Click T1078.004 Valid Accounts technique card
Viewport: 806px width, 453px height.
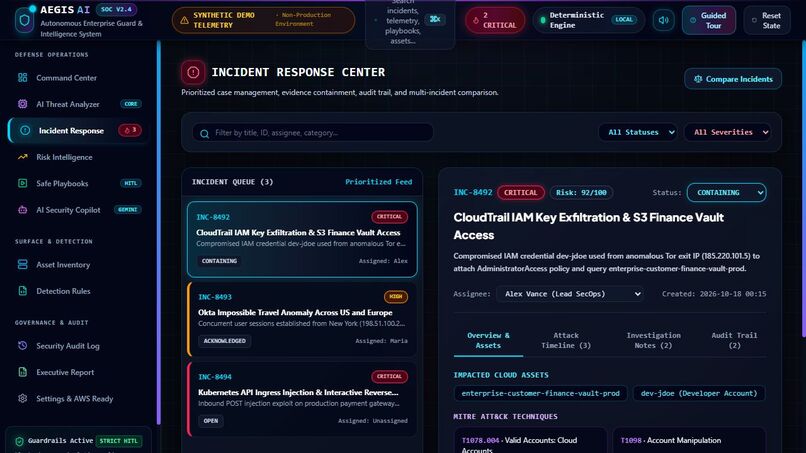530,441
